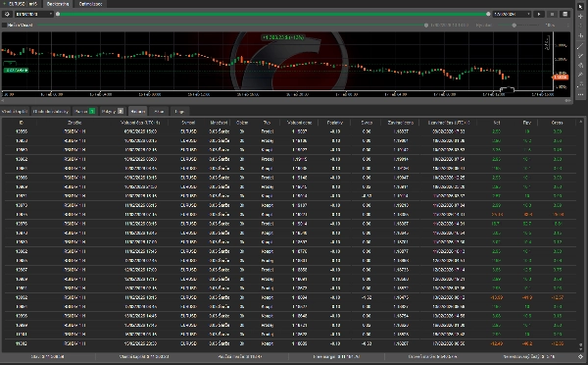The height and width of the screenshot is (365, 588).
Task: Sort table by the Swap column header
Action: click(x=367, y=123)
